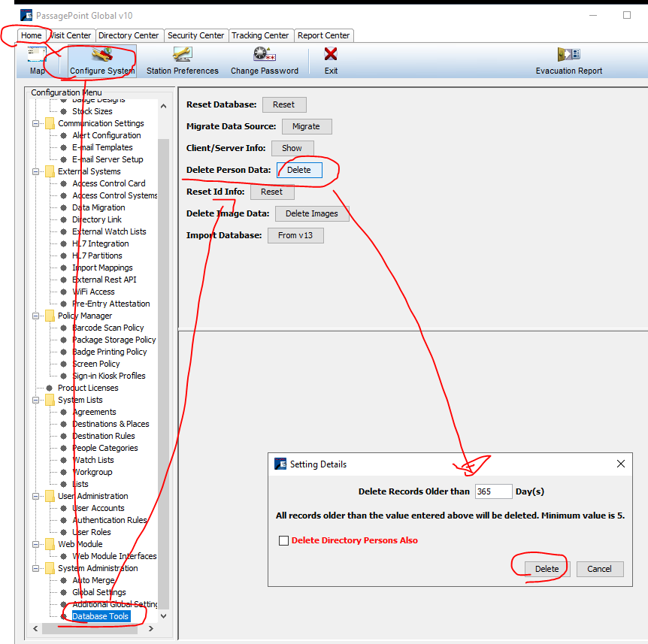Cancel the Setting Details dialog

click(600, 569)
